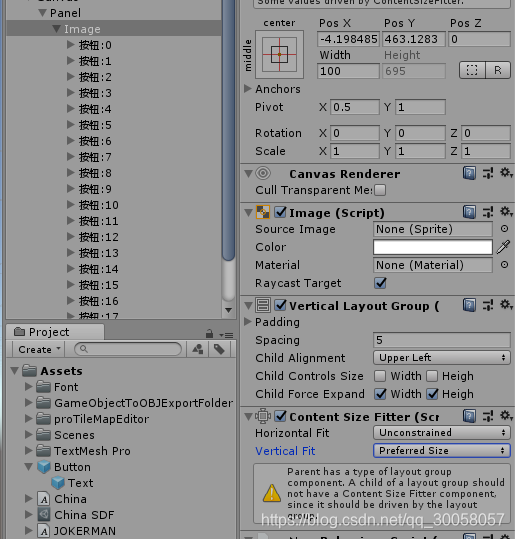
Task: Open Canvas Renderer help reference
Action: [469, 173]
